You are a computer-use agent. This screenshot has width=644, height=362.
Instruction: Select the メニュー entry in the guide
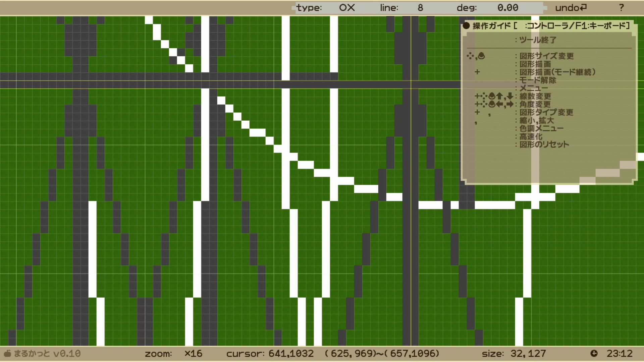(x=534, y=88)
